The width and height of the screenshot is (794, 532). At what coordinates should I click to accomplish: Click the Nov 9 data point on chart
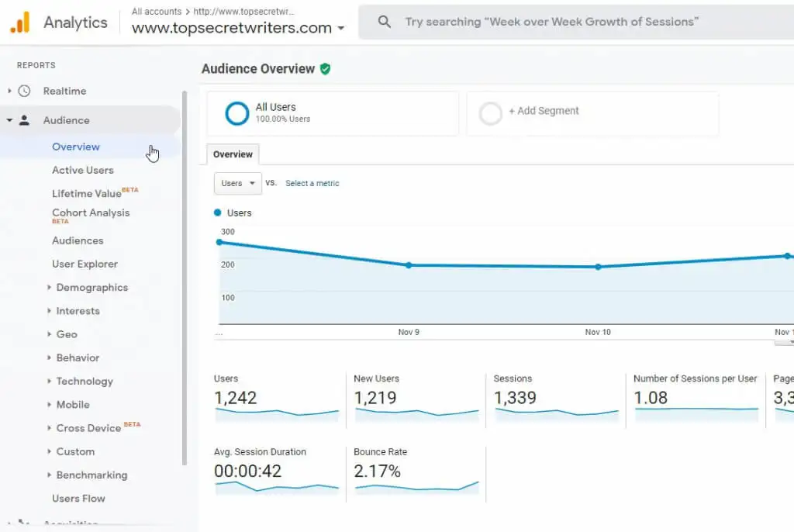[409, 265]
